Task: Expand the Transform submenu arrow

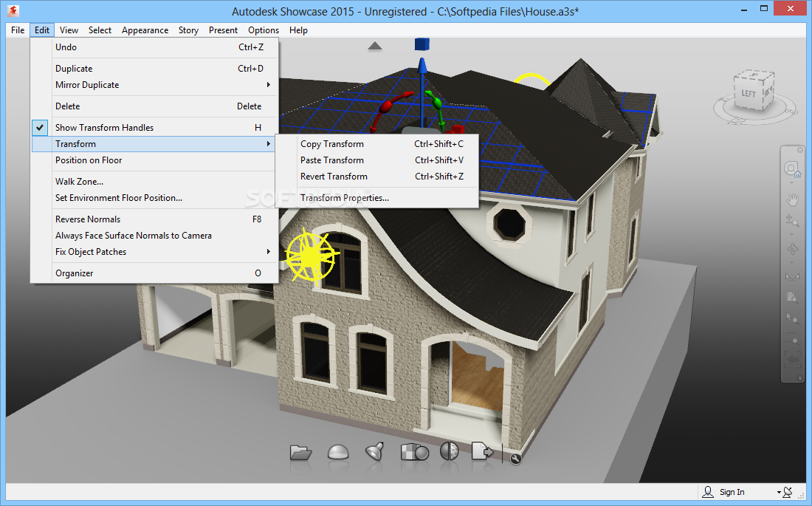Action: (x=268, y=143)
